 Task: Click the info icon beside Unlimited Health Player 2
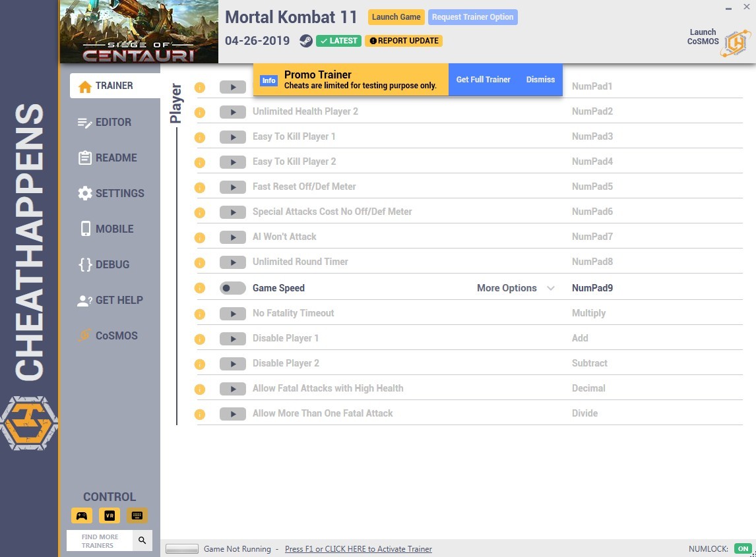tap(200, 112)
